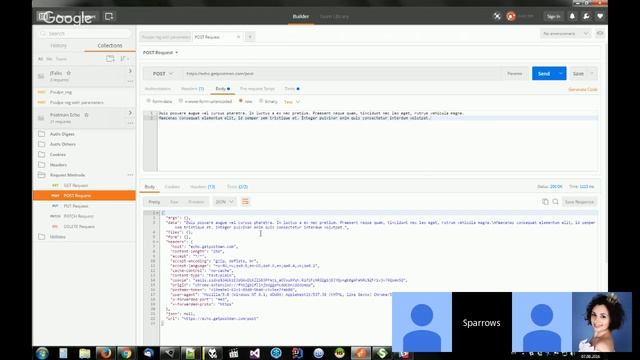Click the Save Response button
640x360 pixels.
click(579, 202)
